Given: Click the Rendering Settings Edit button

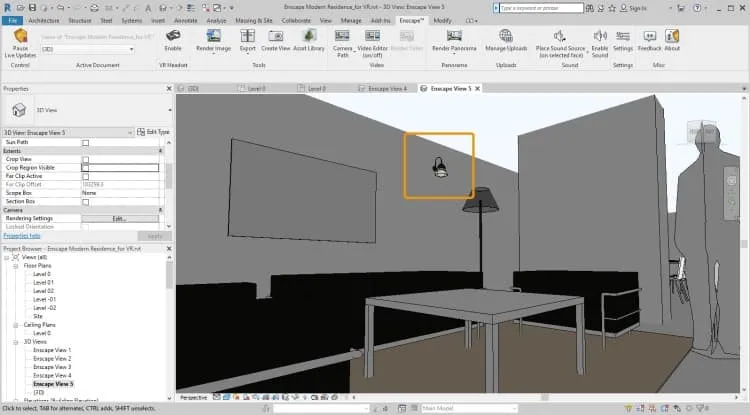Looking at the screenshot, I should tap(120, 218).
